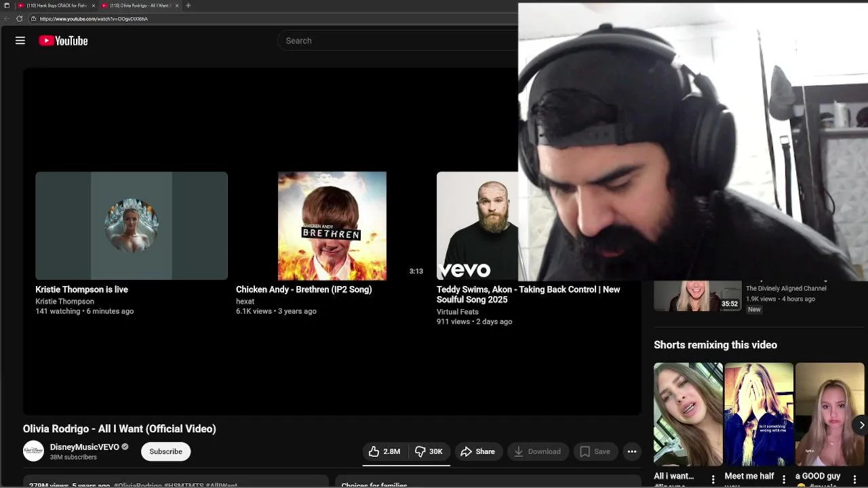868x488 pixels.
Task: Open the Kristie Thompson live thumbnail
Action: point(132,226)
